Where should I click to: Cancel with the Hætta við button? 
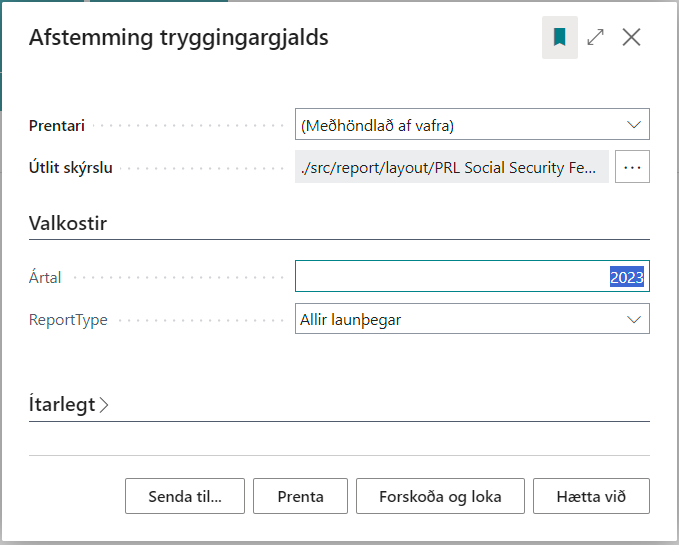click(591, 496)
